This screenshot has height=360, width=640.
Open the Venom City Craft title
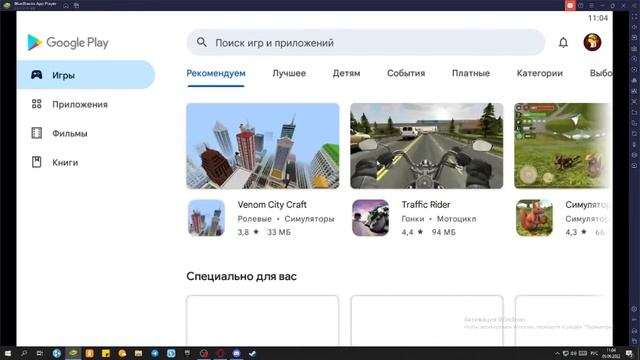tap(272, 204)
